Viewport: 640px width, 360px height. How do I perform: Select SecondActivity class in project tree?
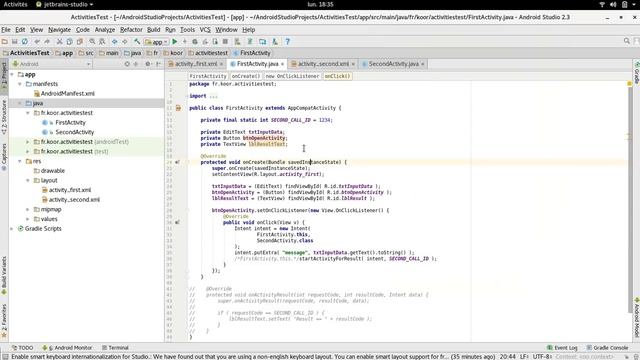74,132
